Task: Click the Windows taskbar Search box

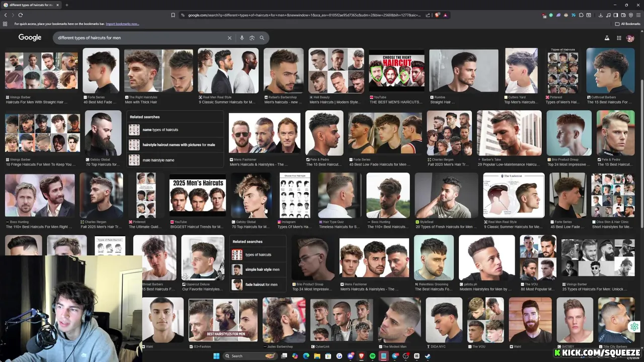Action: [x=251, y=356]
